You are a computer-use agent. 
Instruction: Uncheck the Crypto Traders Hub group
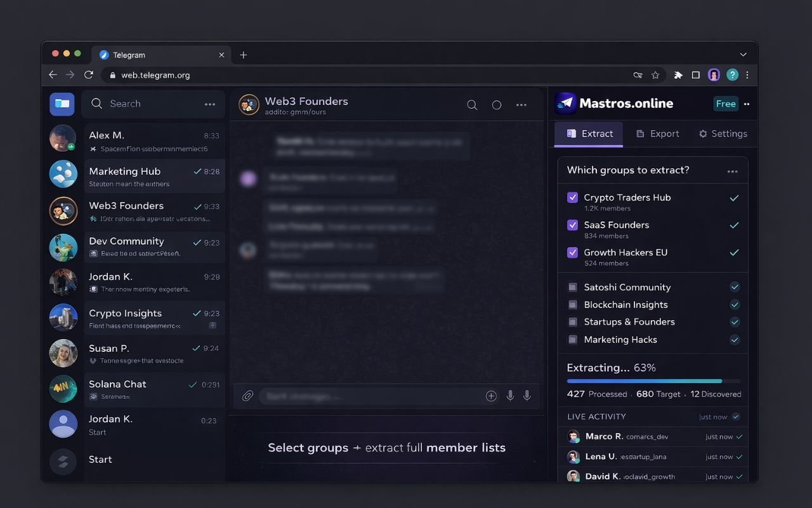click(572, 197)
